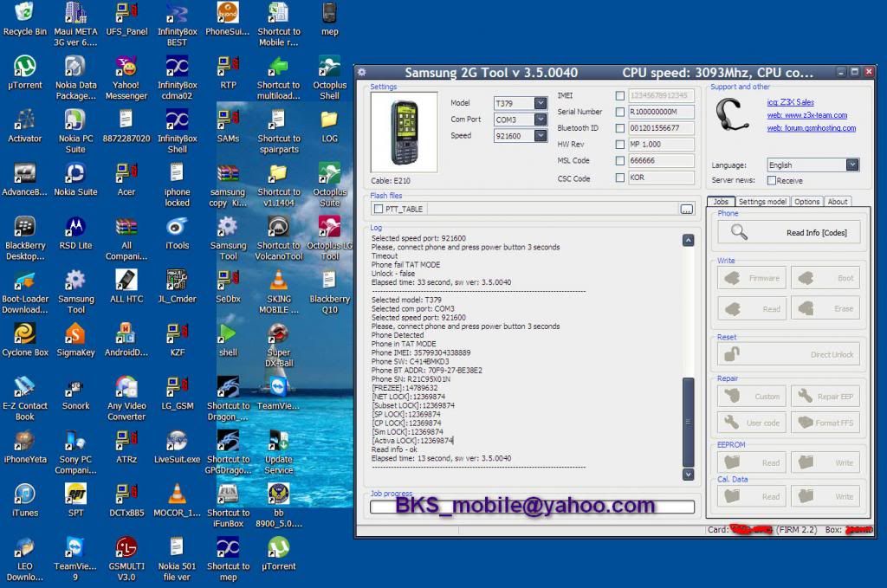This screenshot has width=887, height=588.
Task: Open the LOG folder on desktop
Action: [x=329, y=126]
